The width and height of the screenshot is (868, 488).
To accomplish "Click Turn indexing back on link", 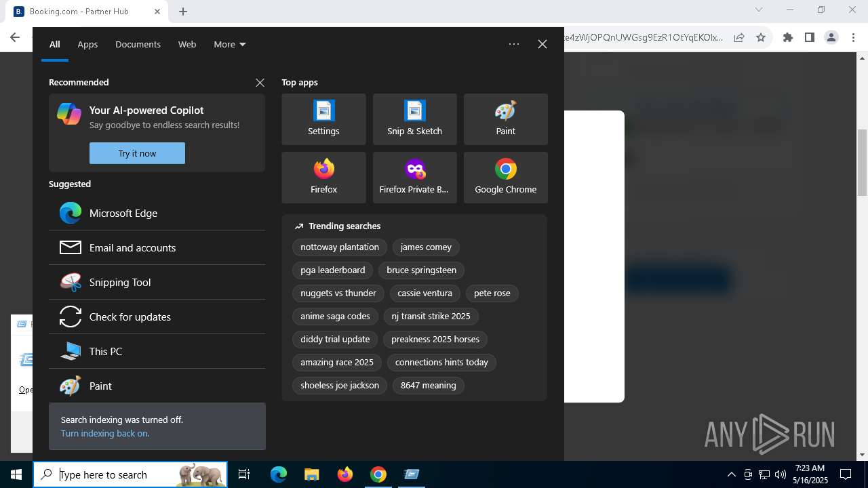I will point(105,433).
